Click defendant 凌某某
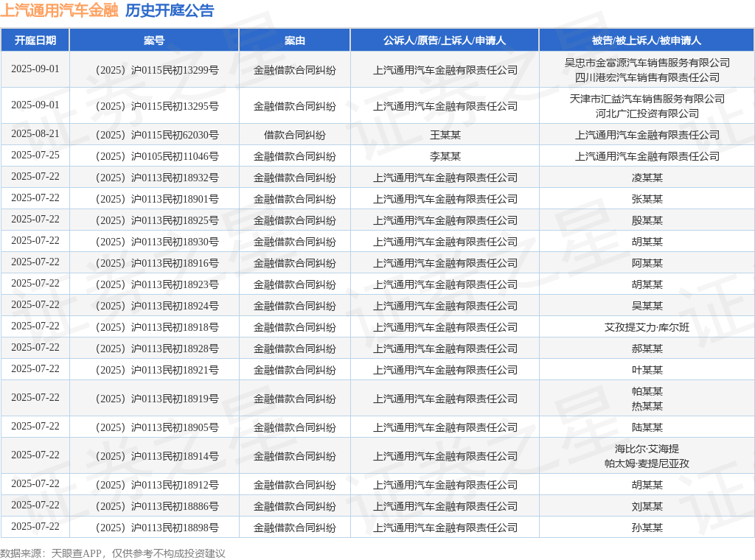 (647, 178)
